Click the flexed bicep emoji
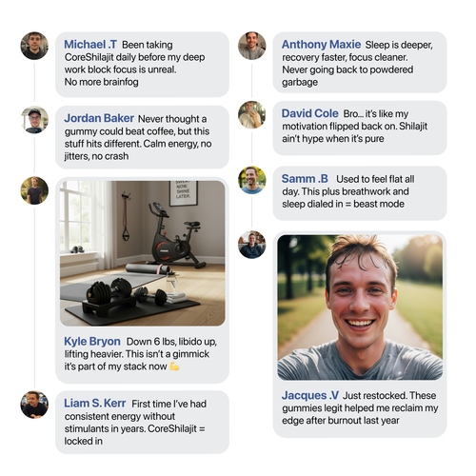Screen dimensions: 476x476 coord(174,367)
